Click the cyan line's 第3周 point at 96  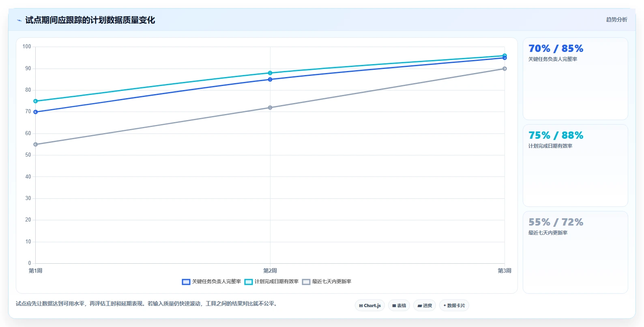(x=504, y=56)
